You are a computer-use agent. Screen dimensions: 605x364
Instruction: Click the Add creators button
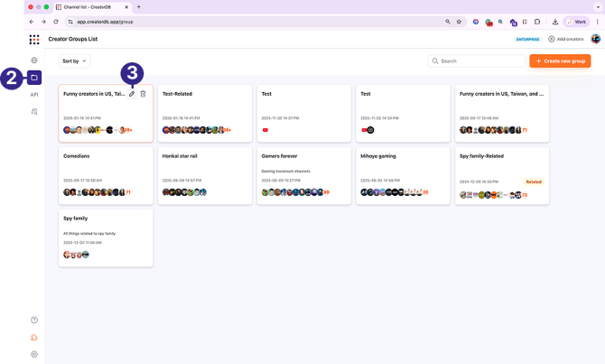(x=564, y=39)
